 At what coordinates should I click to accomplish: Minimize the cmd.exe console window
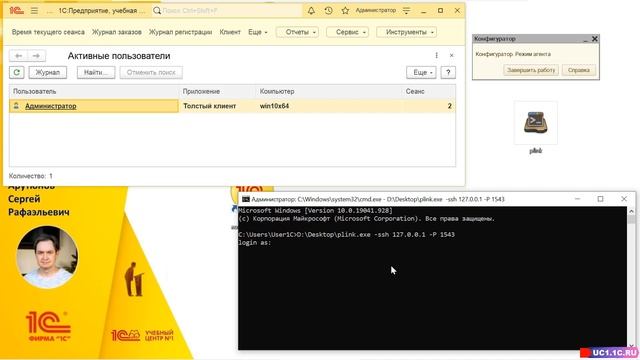point(577,199)
